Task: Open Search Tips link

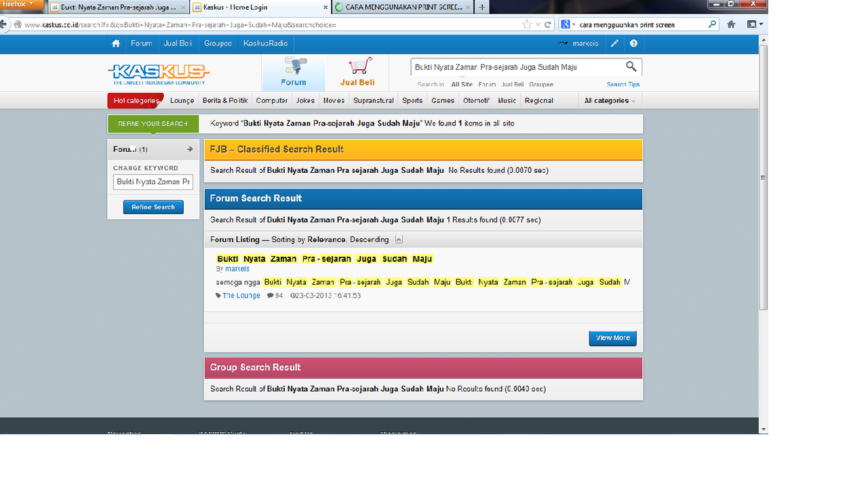Action: pos(623,85)
